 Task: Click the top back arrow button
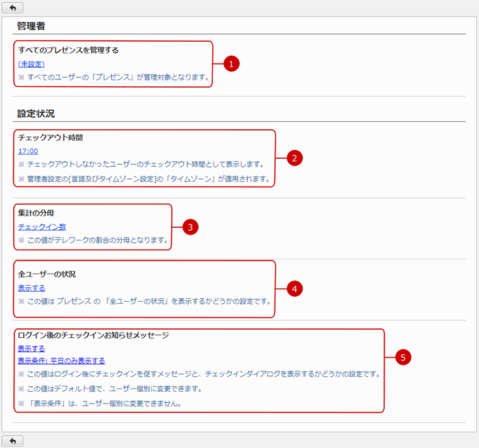click(12, 8)
